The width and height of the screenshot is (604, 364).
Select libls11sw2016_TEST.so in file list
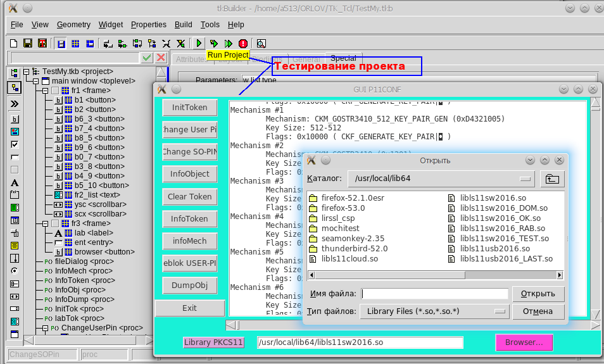tap(504, 239)
